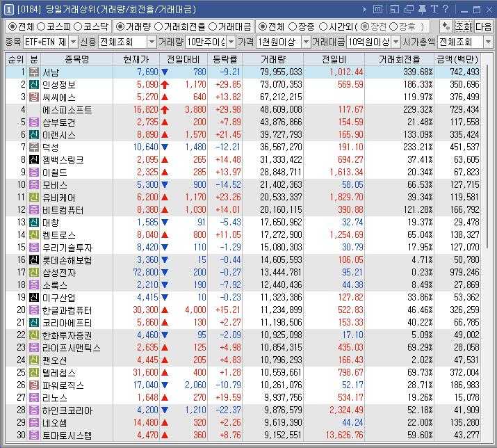This screenshot has height=448, width=497.
Task: Click the 금액(백만) column header
Action: click(457, 59)
